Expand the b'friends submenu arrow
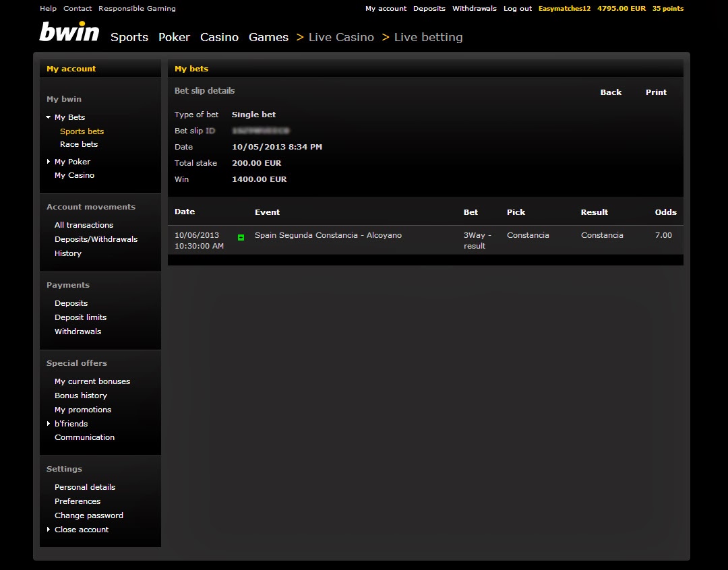Image resolution: width=728 pixels, height=570 pixels. [x=49, y=423]
